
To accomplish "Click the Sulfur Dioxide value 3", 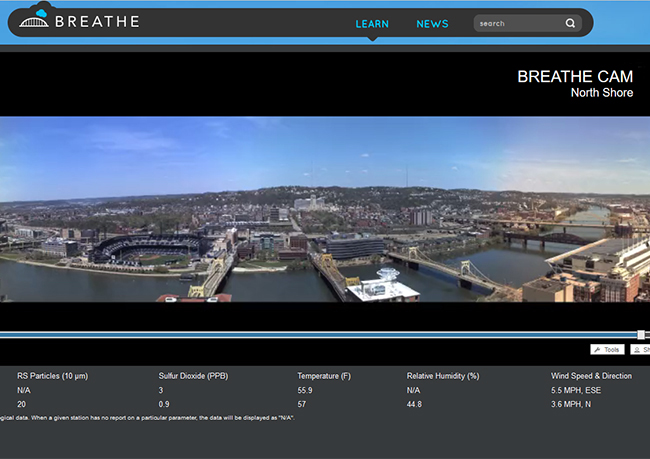I will coord(161,390).
